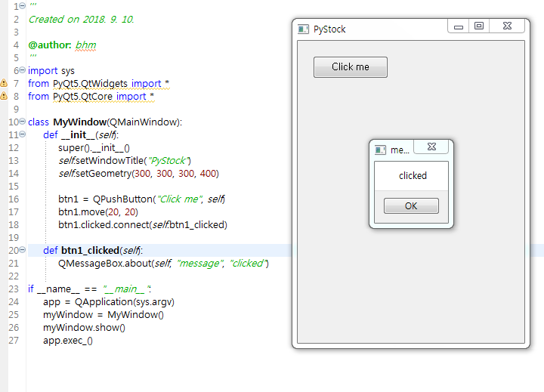Click 'myWindow.show()' on line 26
Screen dimensions: 544x392
pos(85,328)
